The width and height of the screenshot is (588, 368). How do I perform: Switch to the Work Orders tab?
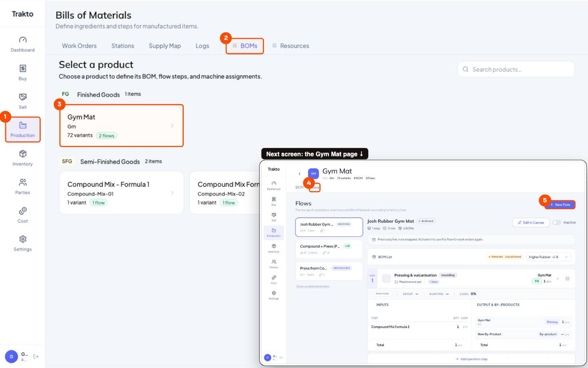(79, 46)
